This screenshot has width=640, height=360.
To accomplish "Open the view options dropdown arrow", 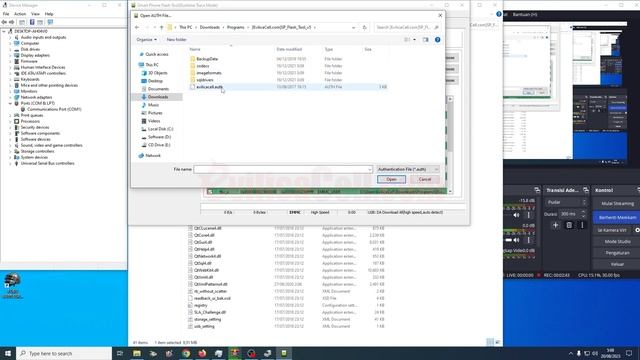I will pyautogui.click(x=414, y=40).
